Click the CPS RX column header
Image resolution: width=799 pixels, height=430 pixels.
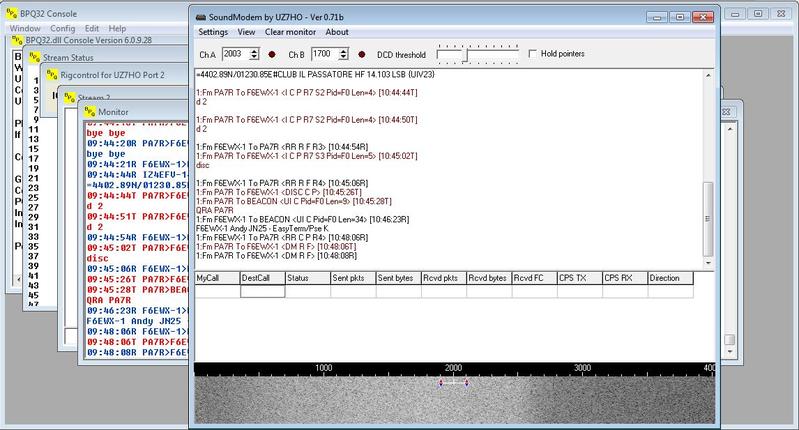[x=625, y=278]
